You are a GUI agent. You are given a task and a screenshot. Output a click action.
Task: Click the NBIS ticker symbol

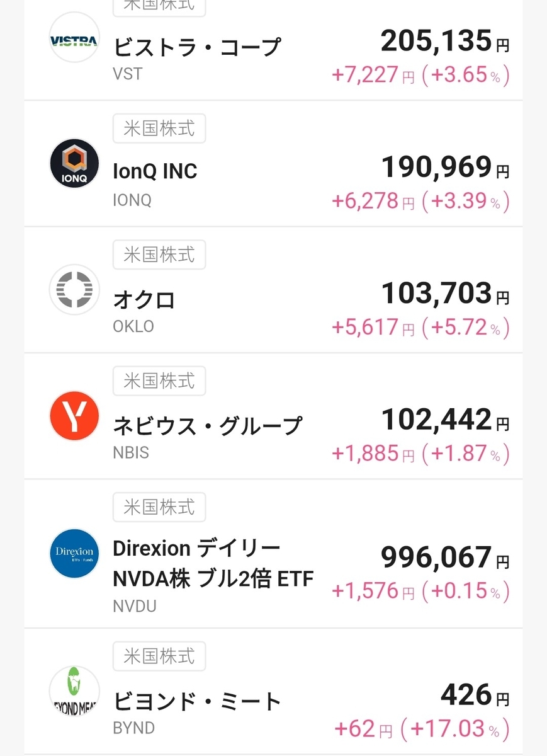(x=131, y=452)
